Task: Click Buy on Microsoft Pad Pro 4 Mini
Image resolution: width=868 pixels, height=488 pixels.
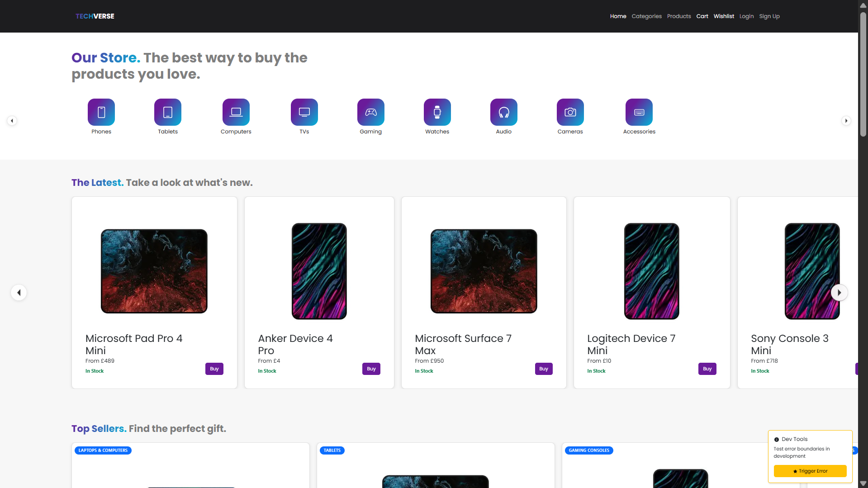Action: point(214,369)
